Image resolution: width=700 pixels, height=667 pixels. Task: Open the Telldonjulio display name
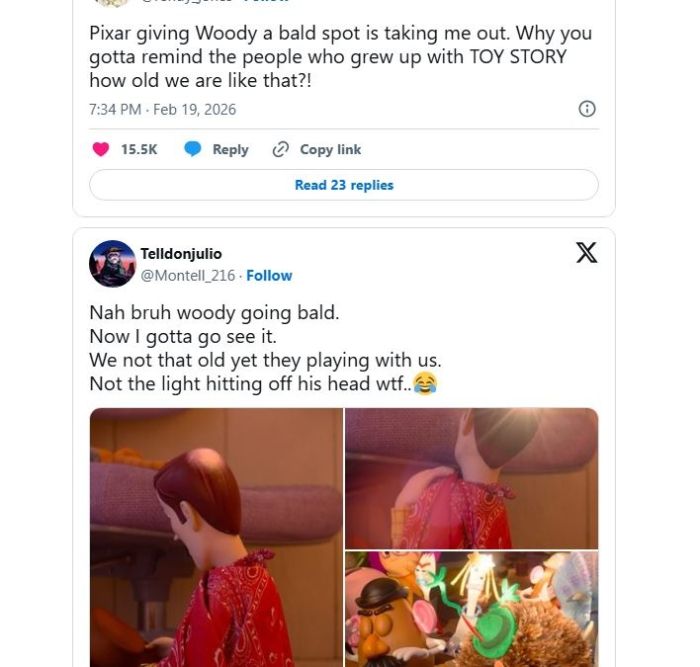click(x=181, y=254)
